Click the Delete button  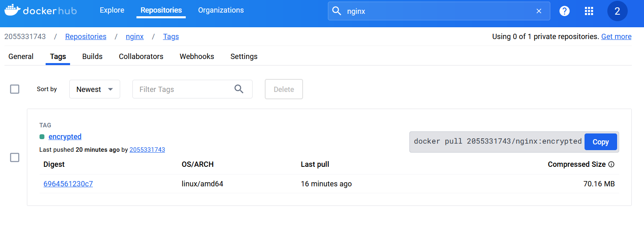pyautogui.click(x=284, y=89)
